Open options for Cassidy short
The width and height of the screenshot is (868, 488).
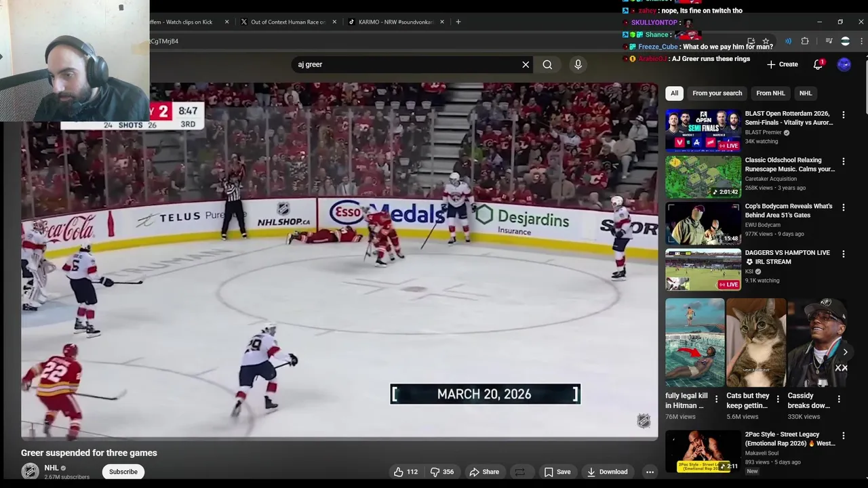coord(839,399)
